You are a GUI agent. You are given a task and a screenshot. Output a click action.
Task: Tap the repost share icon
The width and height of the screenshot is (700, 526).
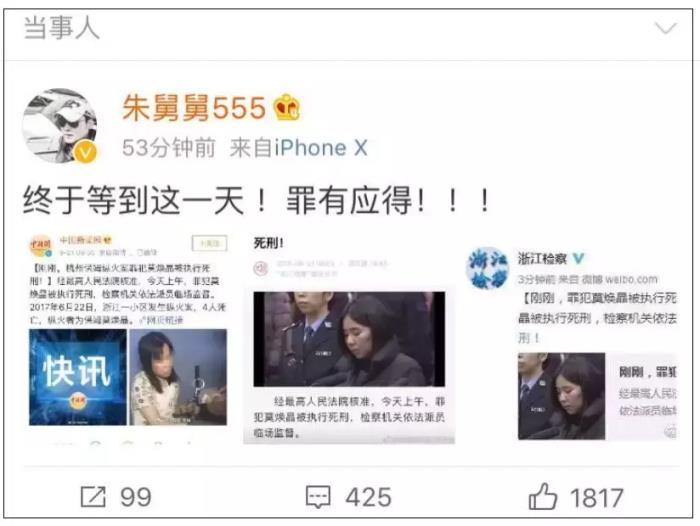click(x=93, y=497)
